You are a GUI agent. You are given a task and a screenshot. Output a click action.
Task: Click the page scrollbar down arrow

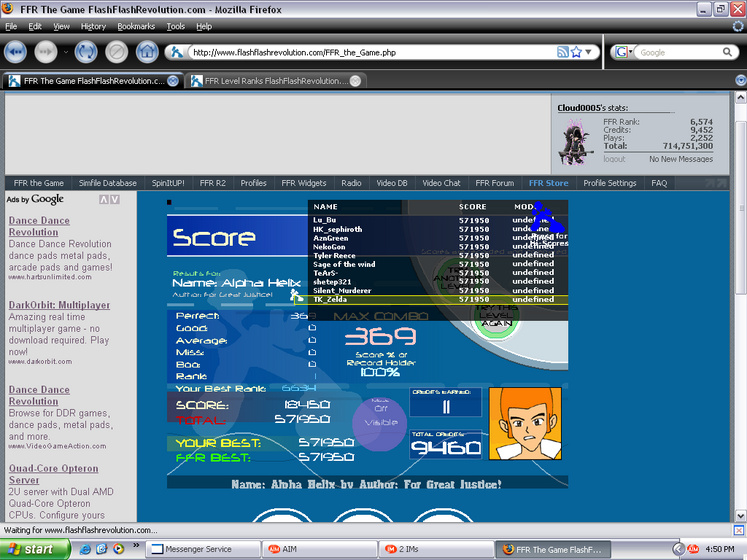click(741, 516)
